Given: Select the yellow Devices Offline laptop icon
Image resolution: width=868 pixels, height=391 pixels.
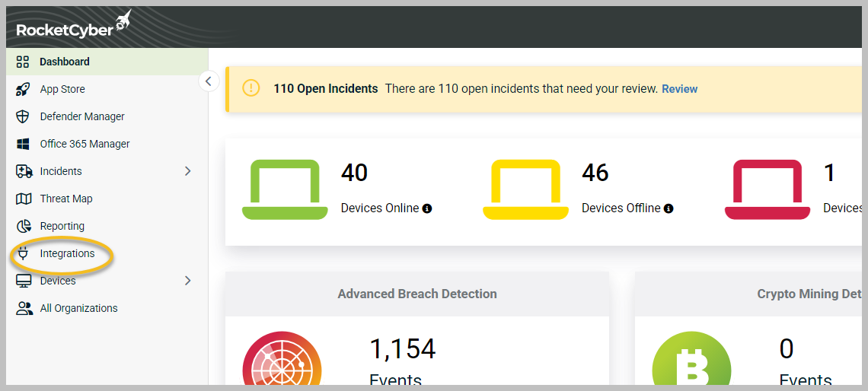Looking at the screenshot, I should 525,190.
